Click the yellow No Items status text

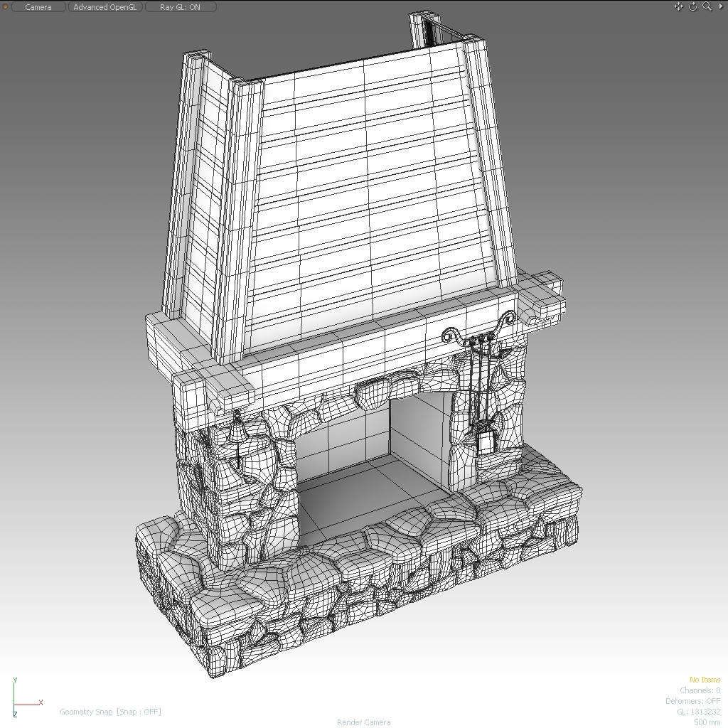tap(704, 679)
